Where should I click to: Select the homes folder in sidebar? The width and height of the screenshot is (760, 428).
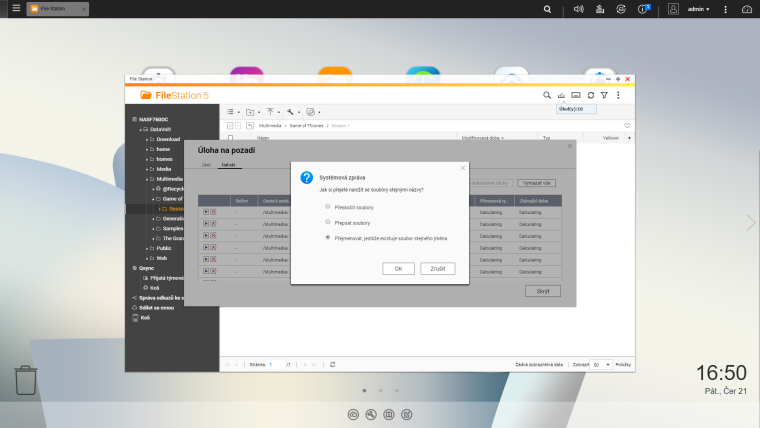[164, 159]
